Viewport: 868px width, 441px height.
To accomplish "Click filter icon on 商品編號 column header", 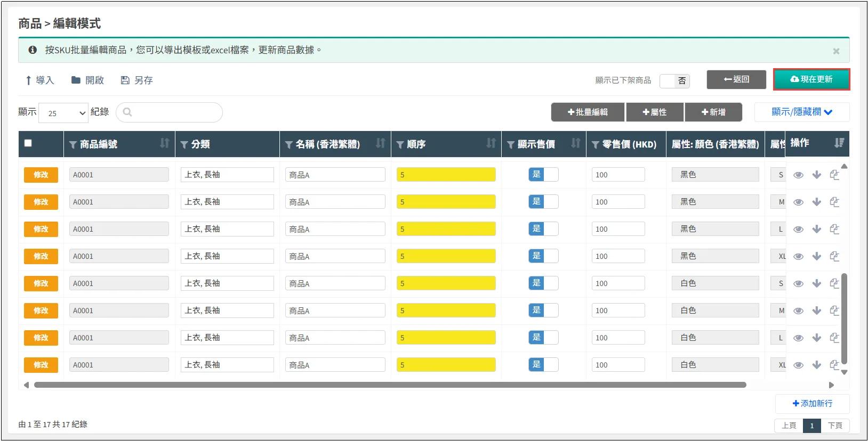I will pos(73,145).
